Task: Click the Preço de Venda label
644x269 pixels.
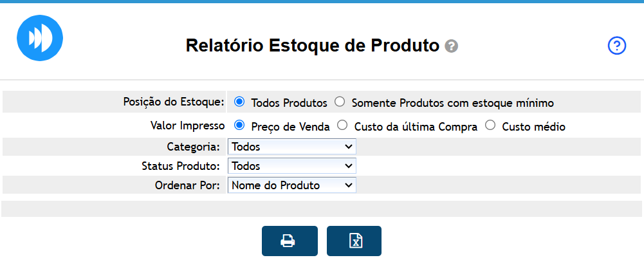Action: point(290,127)
